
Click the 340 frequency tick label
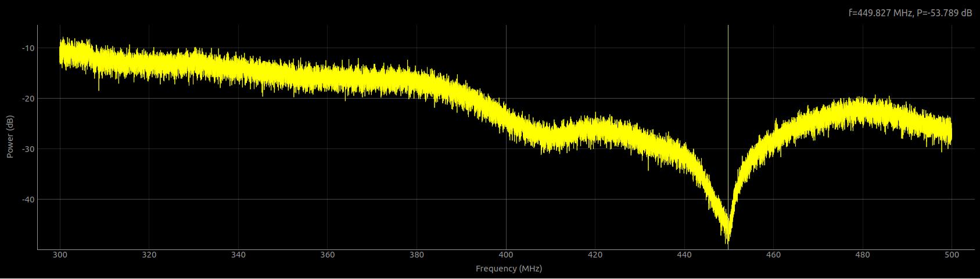pos(238,255)
